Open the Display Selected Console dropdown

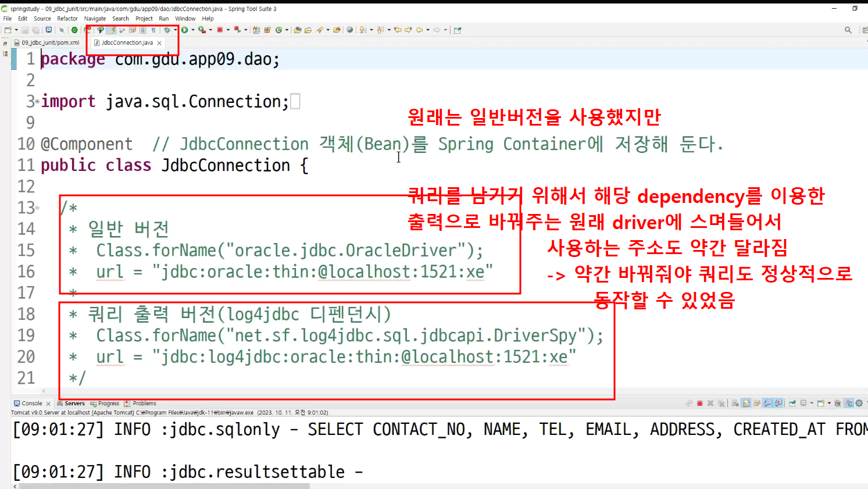pos(812,404)
